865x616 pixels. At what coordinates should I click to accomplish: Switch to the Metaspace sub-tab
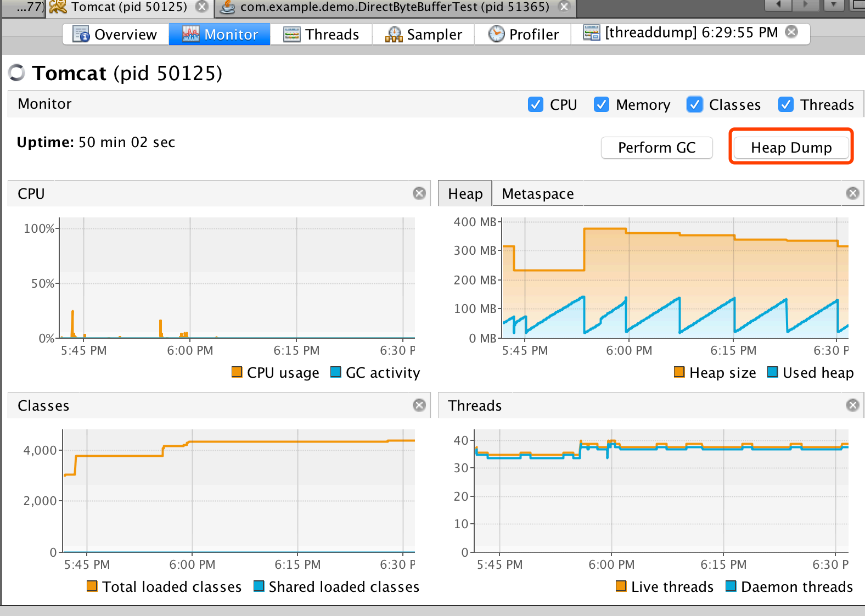pyautogui.click(x=538, y=194)
